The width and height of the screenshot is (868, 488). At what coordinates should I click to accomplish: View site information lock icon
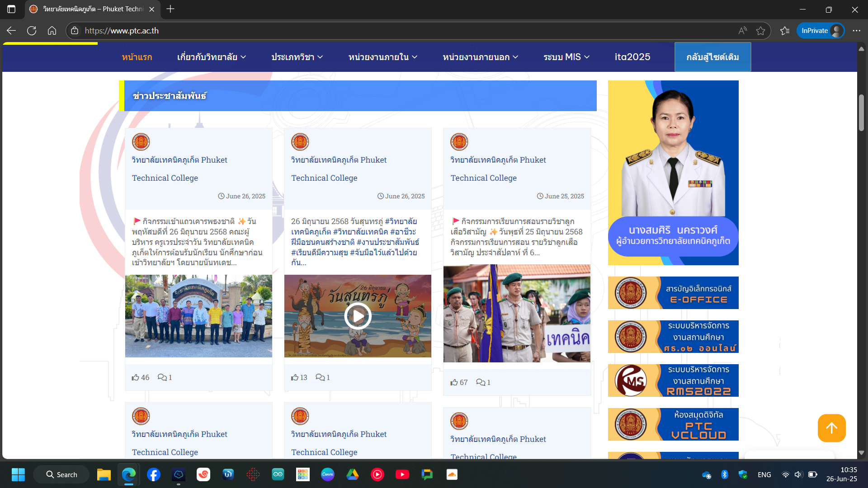(75, 31)
